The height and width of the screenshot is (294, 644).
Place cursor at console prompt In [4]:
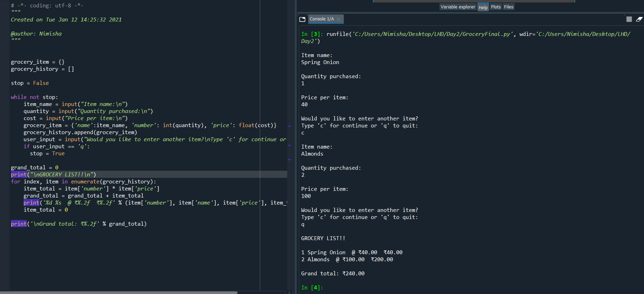(312, 288)
